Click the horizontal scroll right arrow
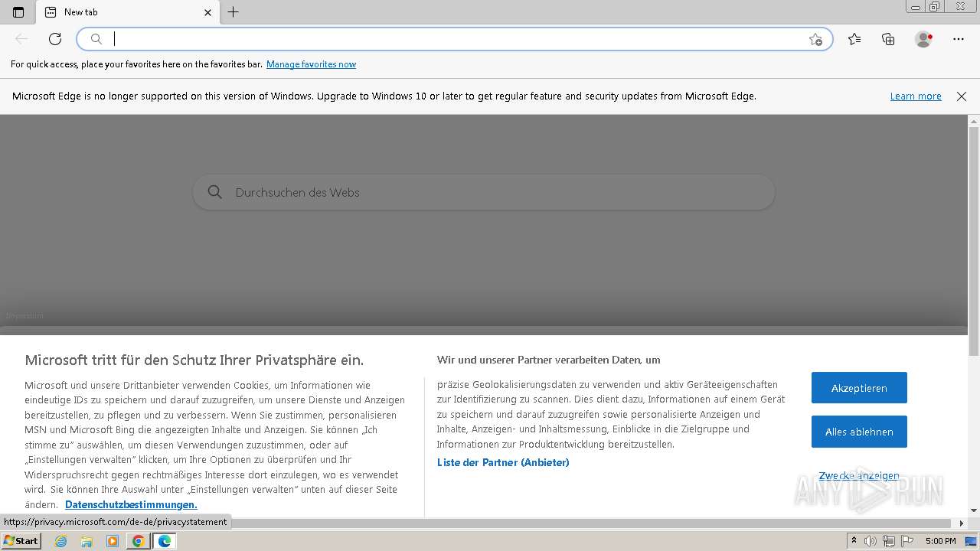Image resolution: width=980 pixels, height=551 pixels. click(x=962, y=523)
